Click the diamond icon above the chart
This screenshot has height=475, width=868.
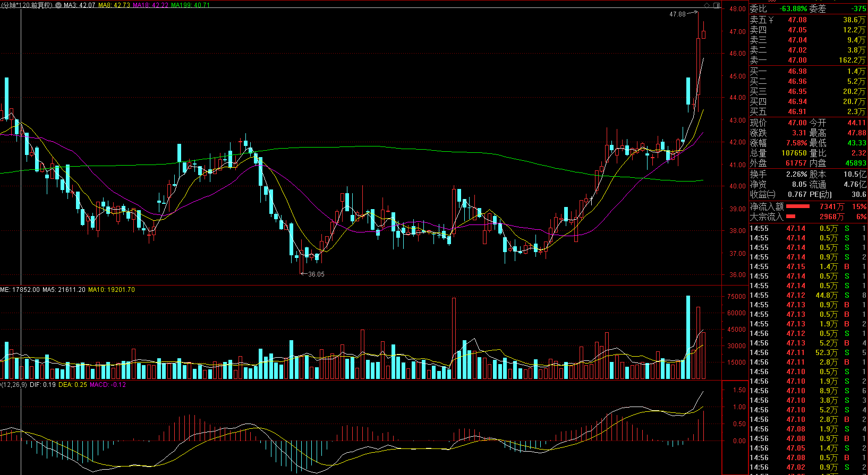[707, 5]
